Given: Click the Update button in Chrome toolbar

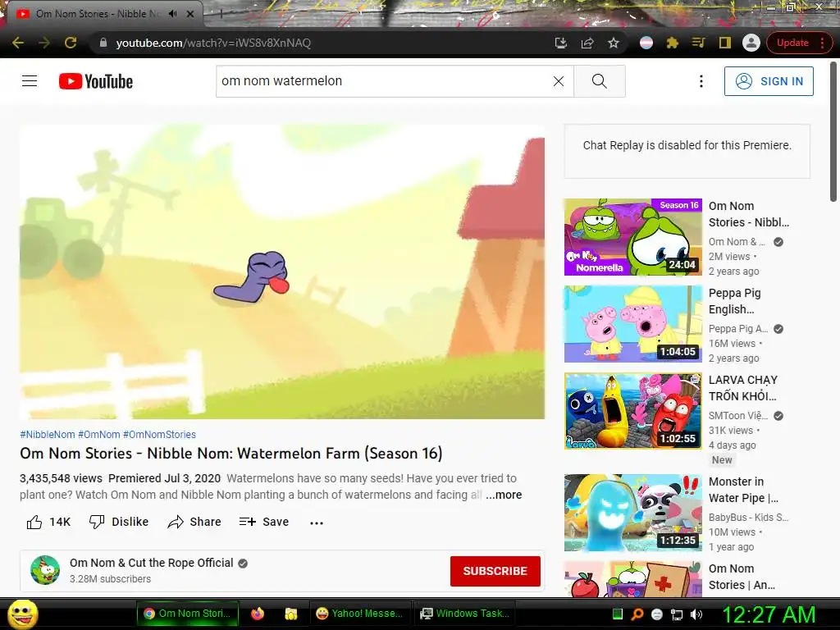Looking at the screenshot, I should coord(792,43).
